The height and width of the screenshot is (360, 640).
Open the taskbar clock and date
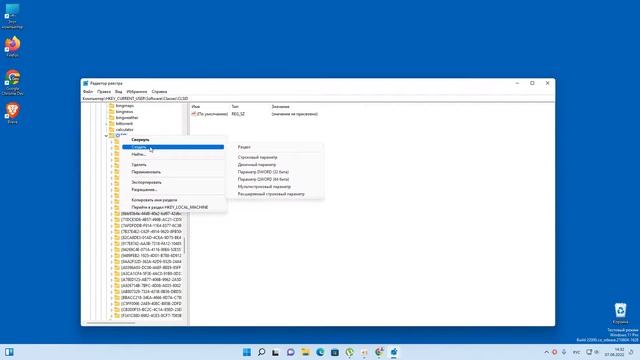[614, 352]
